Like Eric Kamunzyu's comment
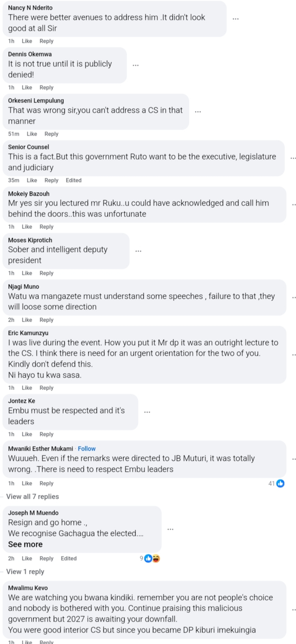Viewport: 296px width, 644px height. coord(27,388)
